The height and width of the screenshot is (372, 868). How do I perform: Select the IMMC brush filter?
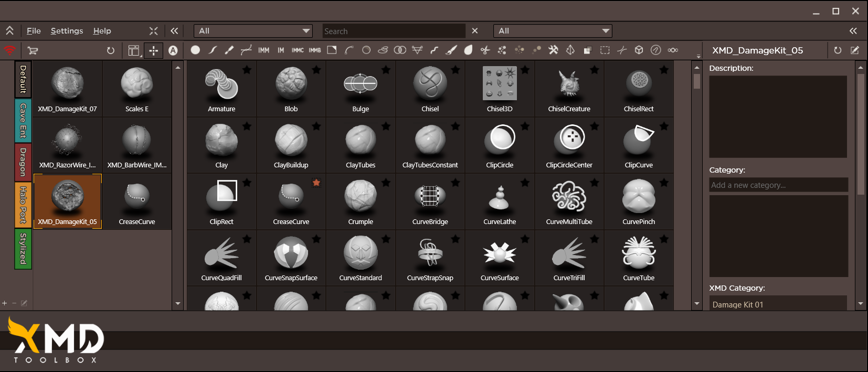(298, 50)
